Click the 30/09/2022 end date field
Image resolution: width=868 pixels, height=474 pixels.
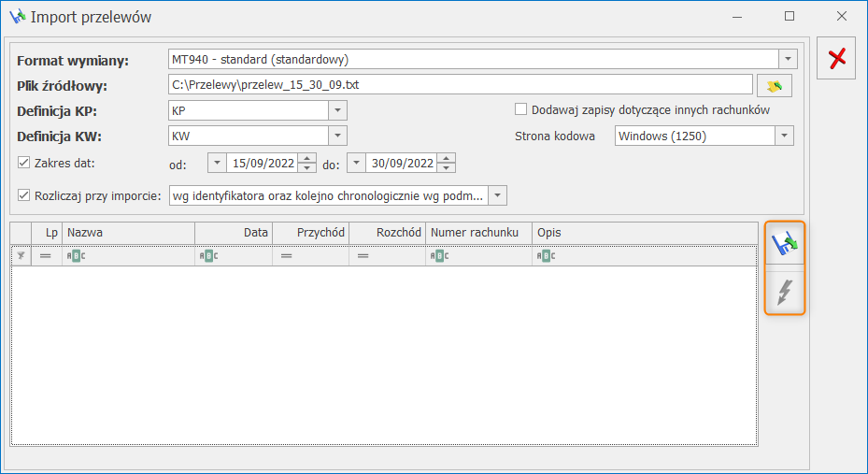tap(402, 163)
